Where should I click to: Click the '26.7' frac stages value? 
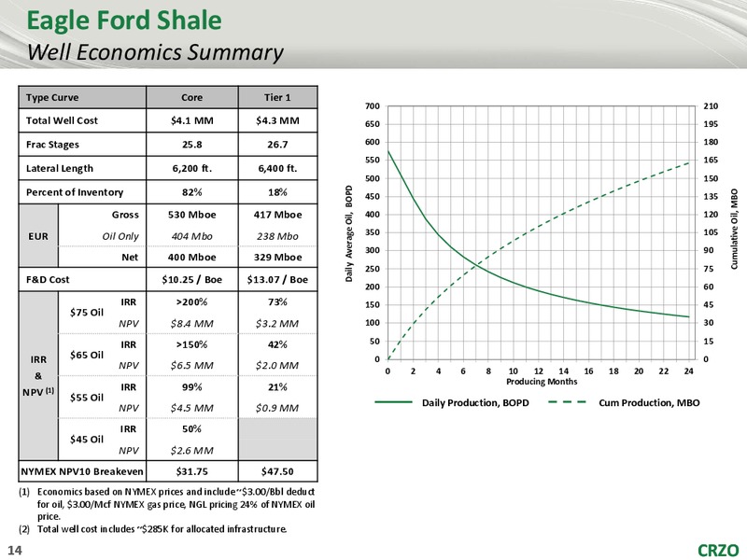click(x=277, y=145)
